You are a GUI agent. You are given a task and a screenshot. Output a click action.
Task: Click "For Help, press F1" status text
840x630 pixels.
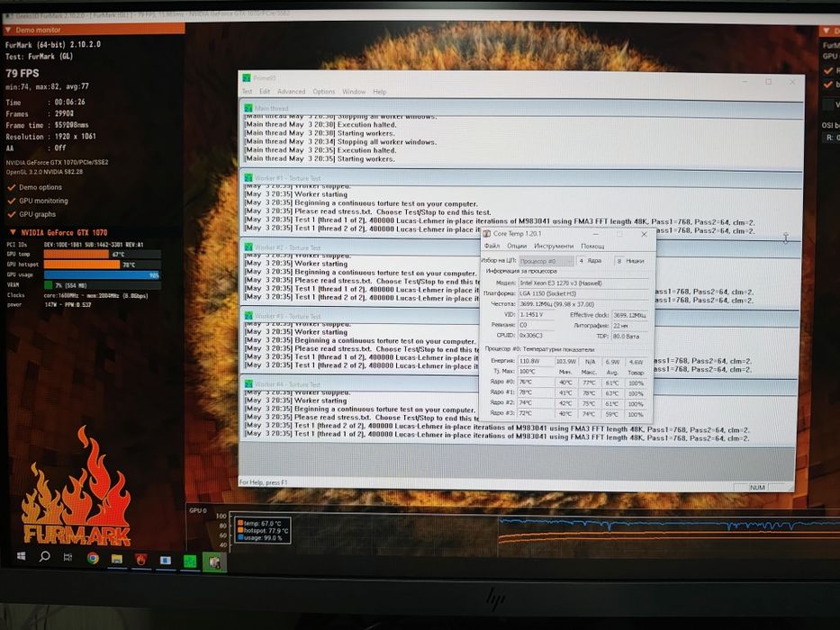[264, 482]
